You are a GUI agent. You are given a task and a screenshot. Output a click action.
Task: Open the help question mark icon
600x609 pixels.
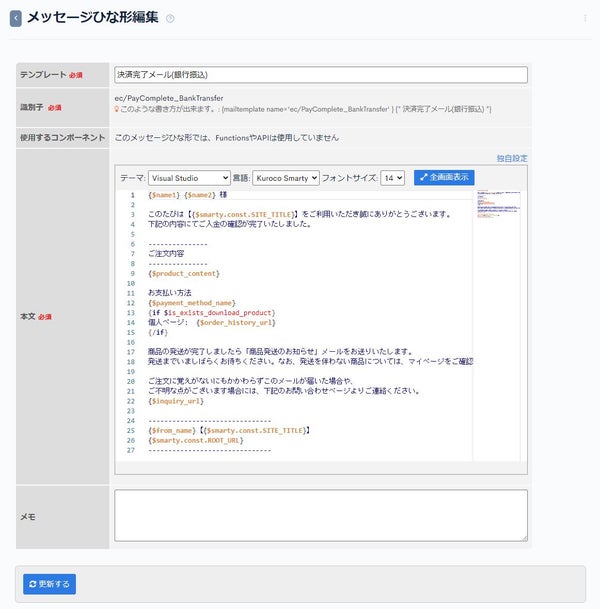tap(170, 18)
